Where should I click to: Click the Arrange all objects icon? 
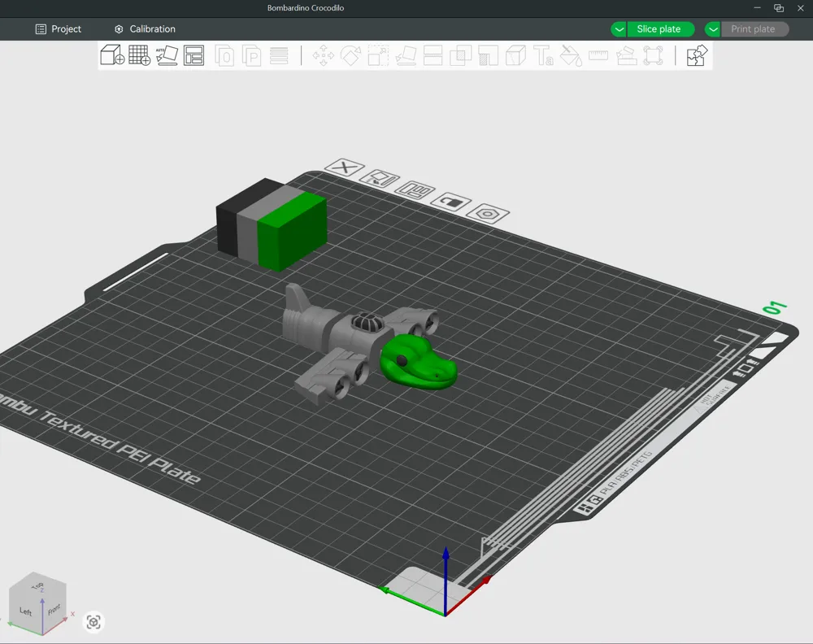point(194,55)
